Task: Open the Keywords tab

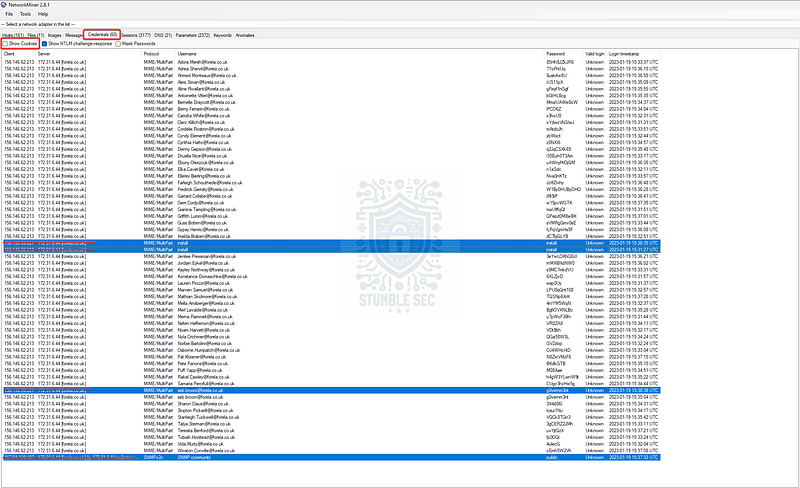Action: [222, 35]
